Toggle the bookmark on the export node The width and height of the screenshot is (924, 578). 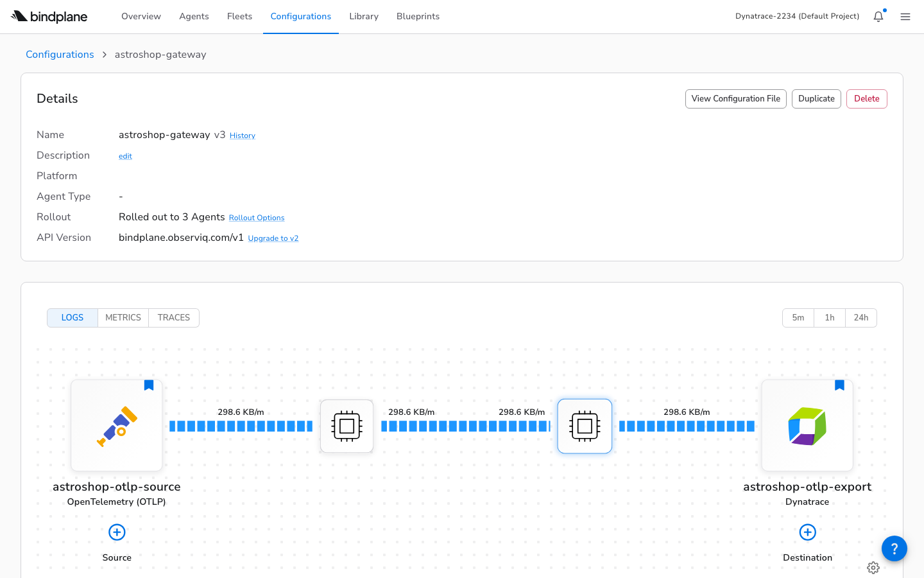tap(839, 385)
